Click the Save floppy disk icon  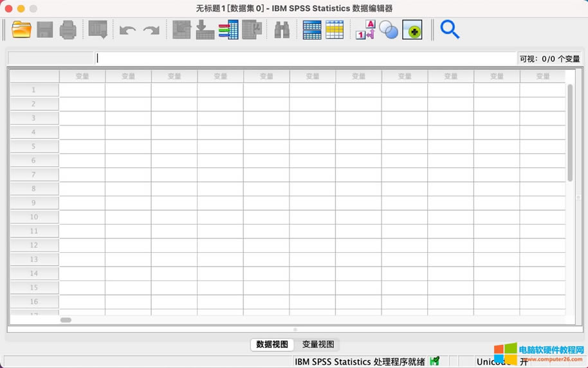44,30
